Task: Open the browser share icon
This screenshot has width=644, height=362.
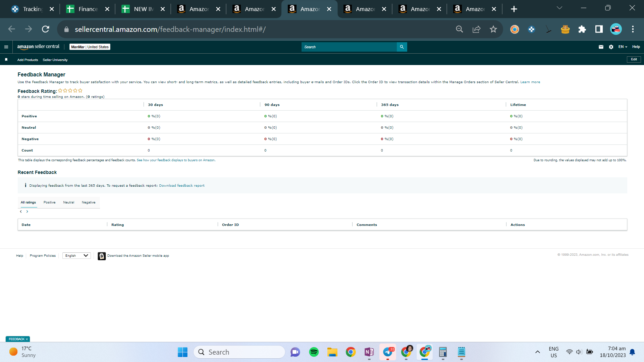Action: pyautogui.click(x=476, y=29)
